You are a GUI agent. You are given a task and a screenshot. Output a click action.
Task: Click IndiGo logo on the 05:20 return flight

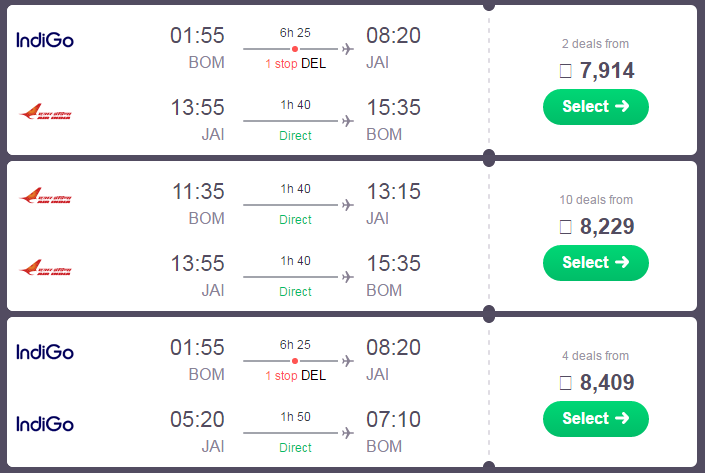click(45, 424)
